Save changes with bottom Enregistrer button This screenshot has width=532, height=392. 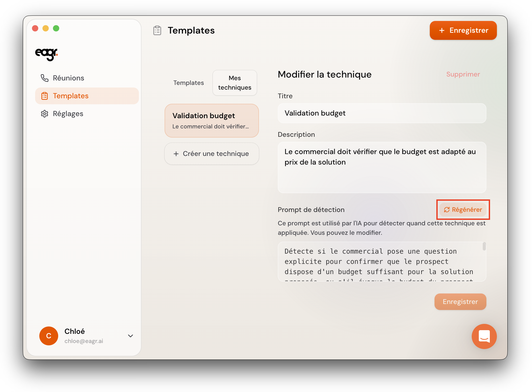point(460,302)
